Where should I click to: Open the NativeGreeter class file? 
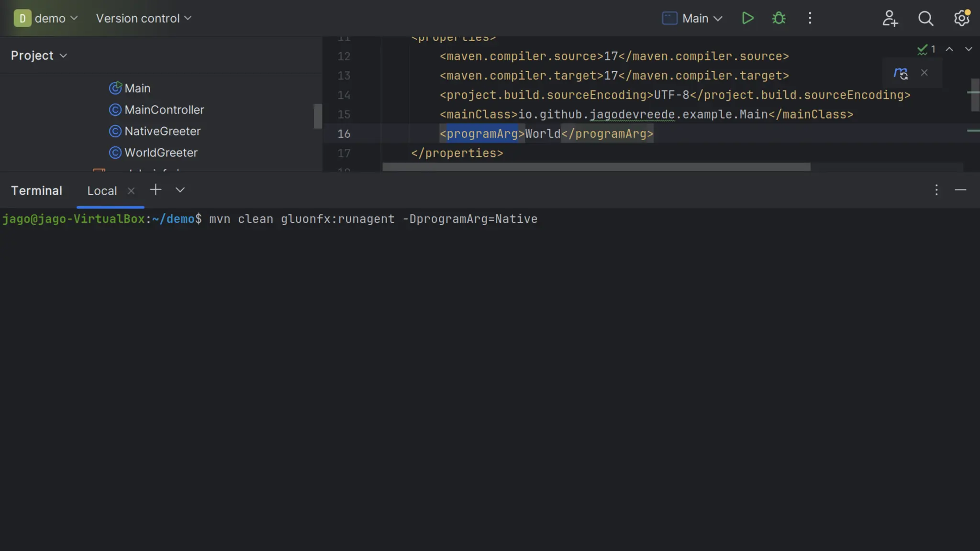162,131
